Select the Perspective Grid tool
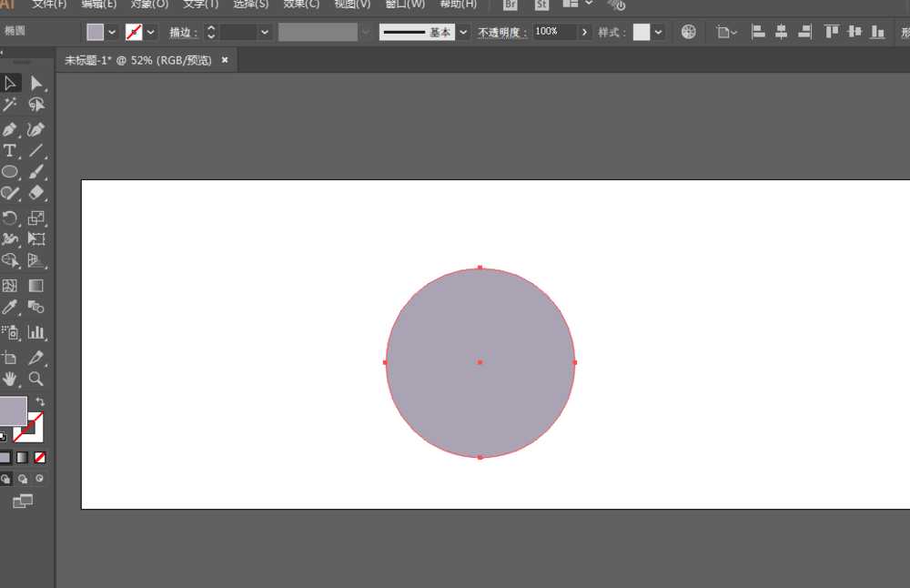The width and height of the screenshot is (910, 588). [x=36, y=260]
